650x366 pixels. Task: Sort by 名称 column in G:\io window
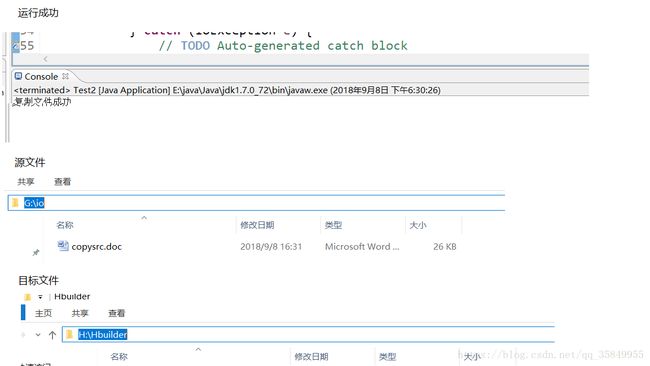coord(65,225)
